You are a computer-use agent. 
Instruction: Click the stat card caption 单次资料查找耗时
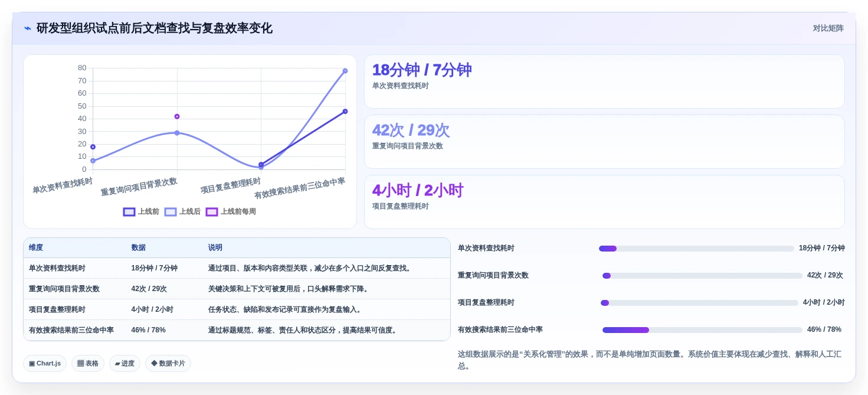[401, 86]
